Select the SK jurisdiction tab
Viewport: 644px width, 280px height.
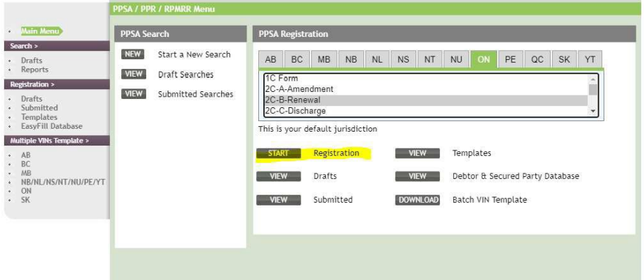click(565, 60)
